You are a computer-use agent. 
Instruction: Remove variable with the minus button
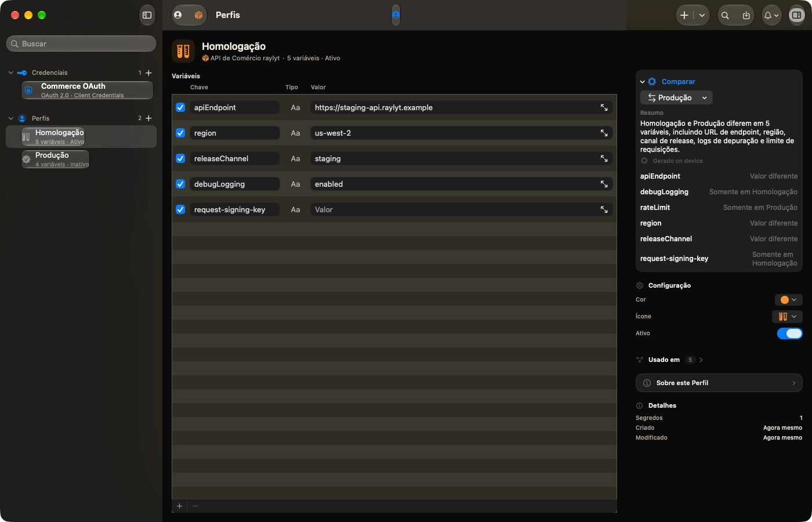tap(195, 506)
